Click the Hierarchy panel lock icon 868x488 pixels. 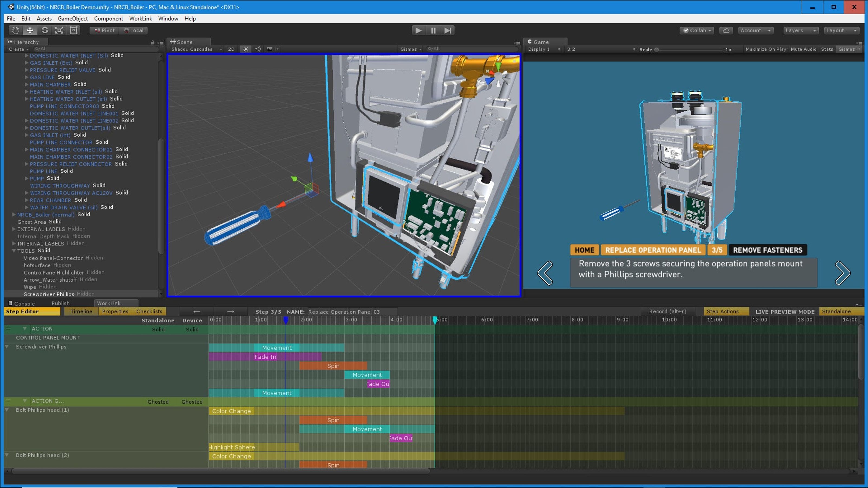click(152, 42)
